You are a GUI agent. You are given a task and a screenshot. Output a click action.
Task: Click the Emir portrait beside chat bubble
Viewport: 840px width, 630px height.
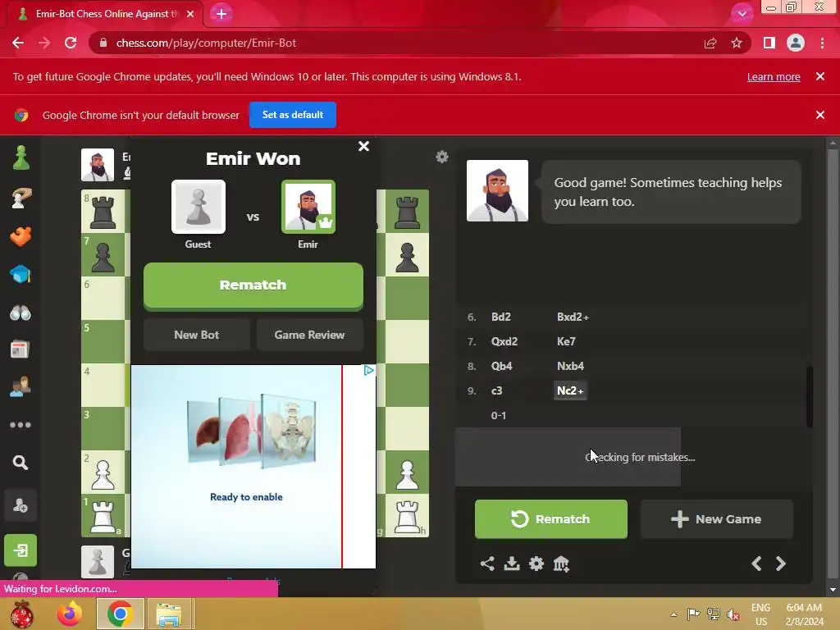click(x=497, y=190)
